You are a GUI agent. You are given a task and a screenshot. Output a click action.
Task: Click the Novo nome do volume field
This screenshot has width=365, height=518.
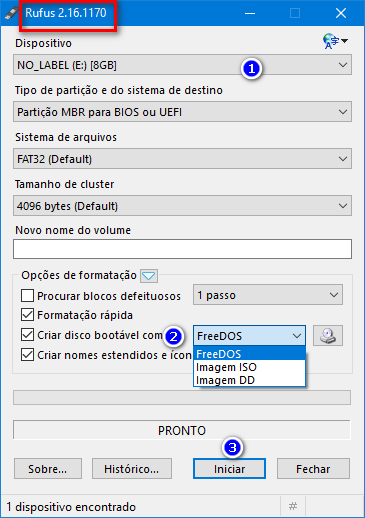(x=182, y=249)
